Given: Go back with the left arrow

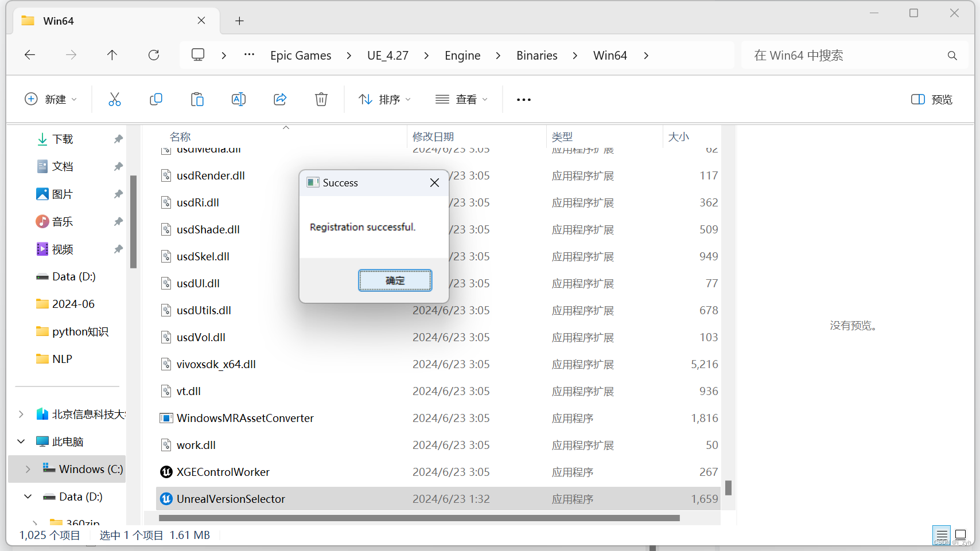Looking at the screenshot, I should point(30,55).
